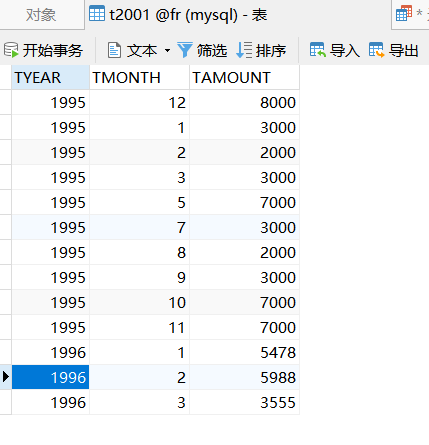Click the current row indicator arrow
429x445 pixels.
click(x=5, y=377)
